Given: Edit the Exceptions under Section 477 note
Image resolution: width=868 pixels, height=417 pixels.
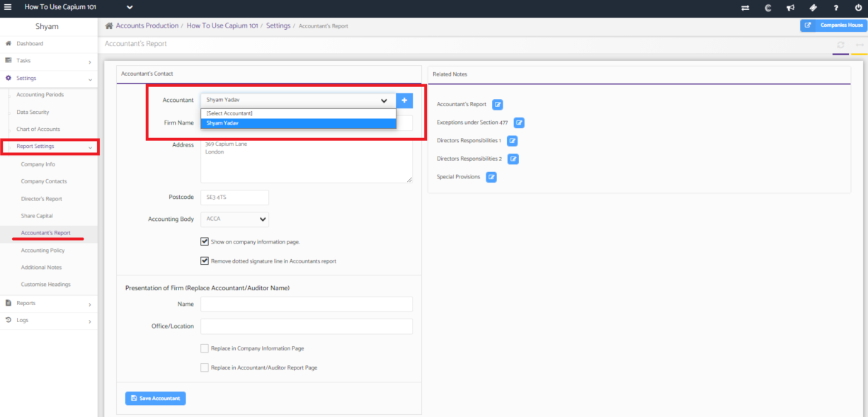Looking at the screenshot, I should (x=519, y=122).
